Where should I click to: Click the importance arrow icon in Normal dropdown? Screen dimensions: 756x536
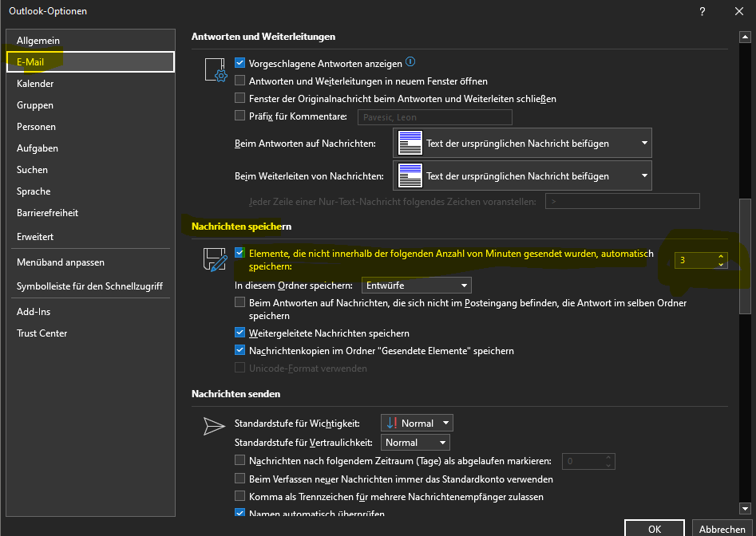[391, 424]
